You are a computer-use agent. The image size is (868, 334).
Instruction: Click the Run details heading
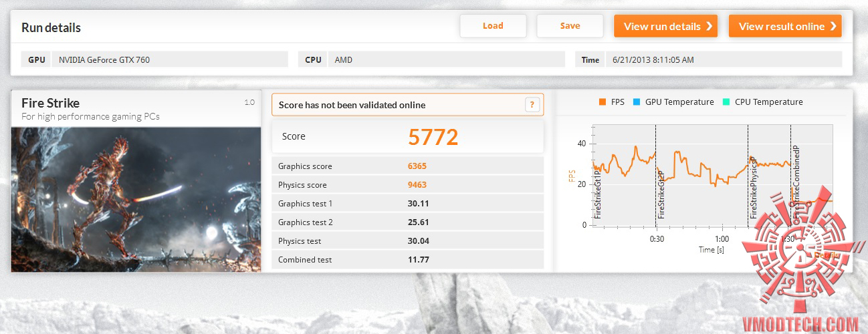point(51,28)
